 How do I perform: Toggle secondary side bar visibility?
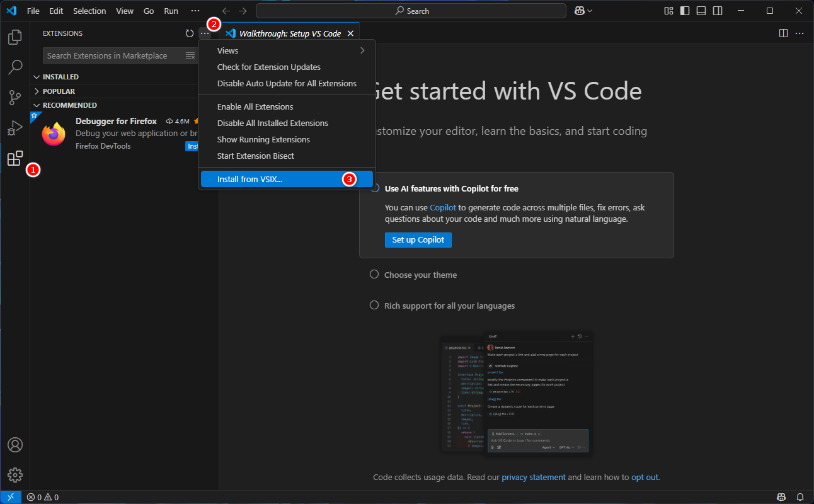pos(718,11)
